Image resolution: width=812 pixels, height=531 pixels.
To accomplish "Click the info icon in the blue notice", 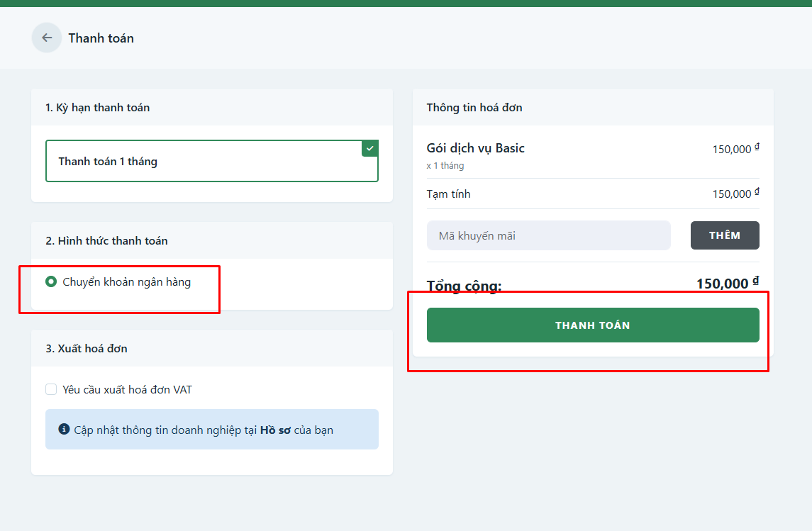I will [x=65, y=429].
